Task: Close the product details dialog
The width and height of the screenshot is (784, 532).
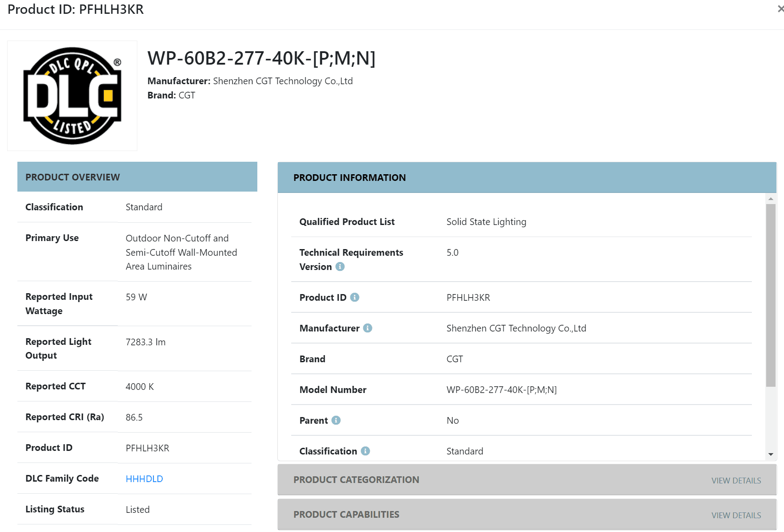Action: pyautogui.click(x=780, y=9)
